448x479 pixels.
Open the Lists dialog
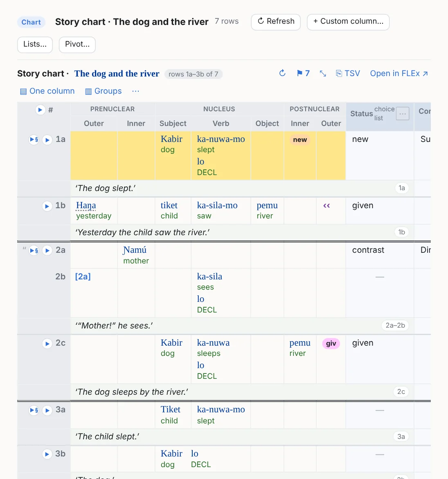click(x=35, y=45)
